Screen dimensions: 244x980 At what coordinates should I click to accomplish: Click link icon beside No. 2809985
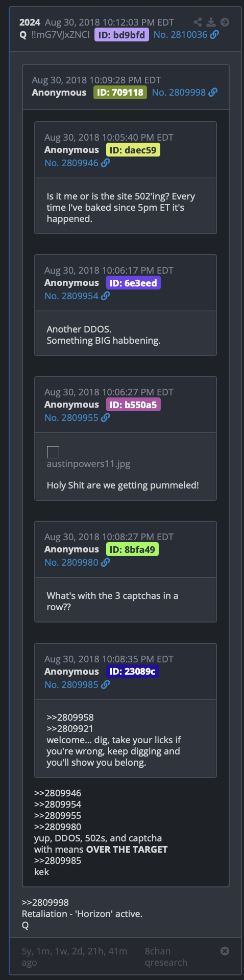[105, 684]
